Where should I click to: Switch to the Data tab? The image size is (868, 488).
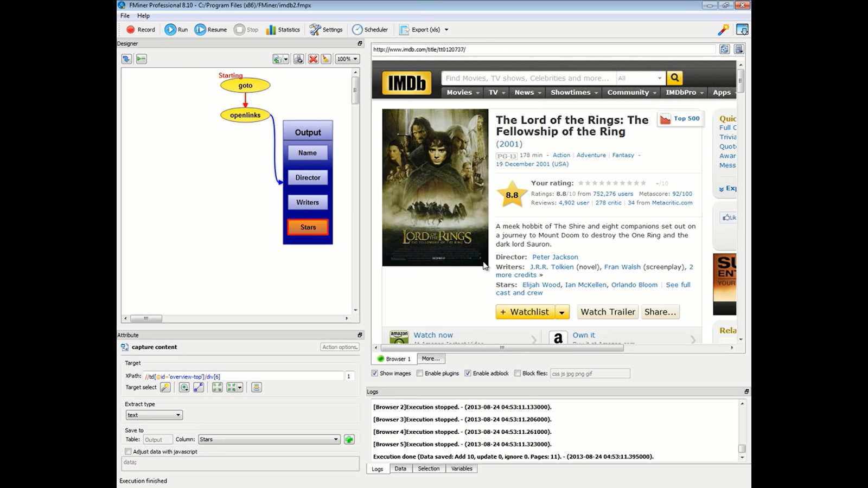click(x=400, y=468)
